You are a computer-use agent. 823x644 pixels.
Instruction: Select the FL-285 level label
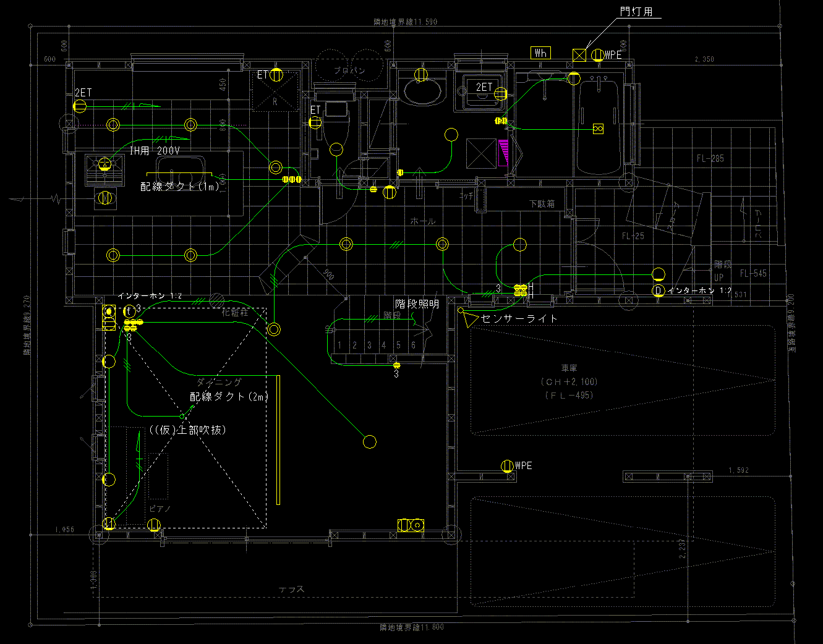pyautogui.click(x=710, y=159)
